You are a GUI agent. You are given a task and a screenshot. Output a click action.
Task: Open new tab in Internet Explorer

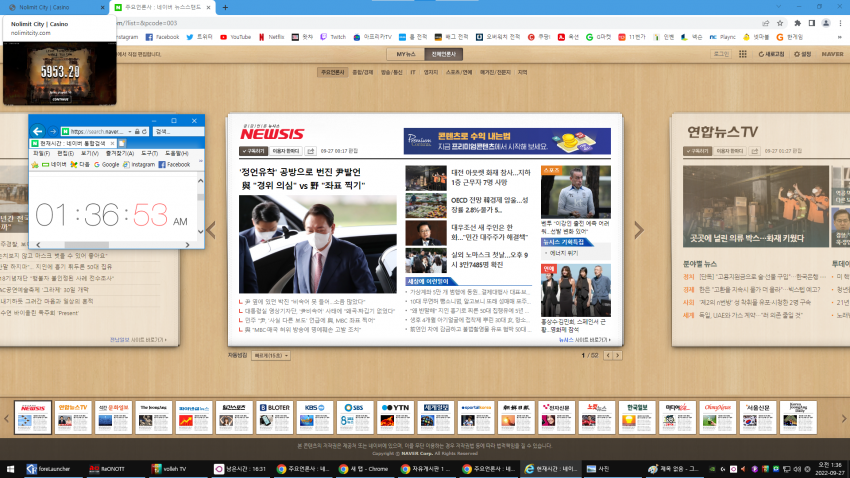click(x=122, y=144)
